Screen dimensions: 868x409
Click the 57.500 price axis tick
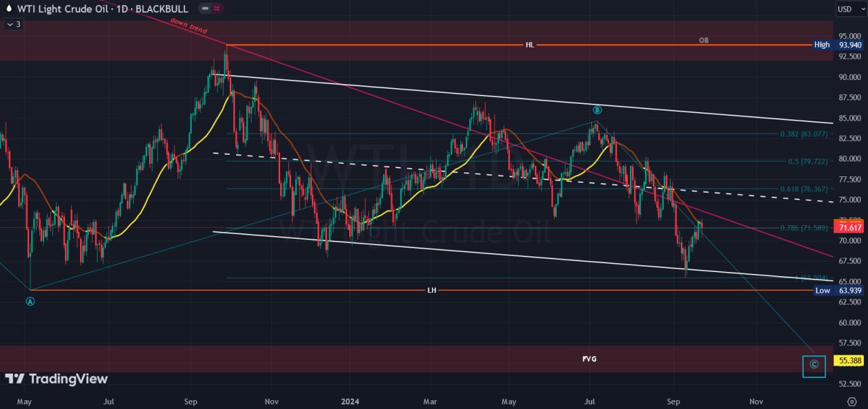pyautogui.click(x=850, y=343)
